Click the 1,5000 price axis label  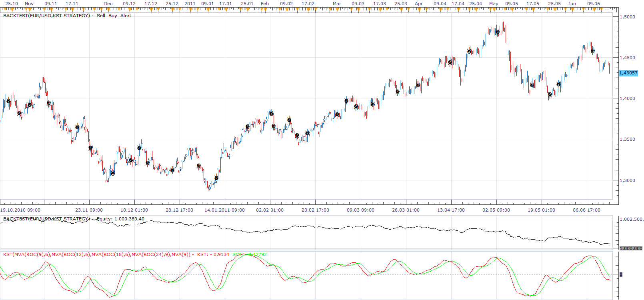[x=627, y=17]
